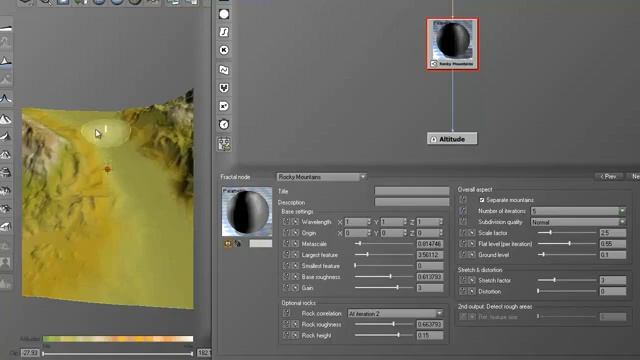Click the x-squared math node icon

224,106
